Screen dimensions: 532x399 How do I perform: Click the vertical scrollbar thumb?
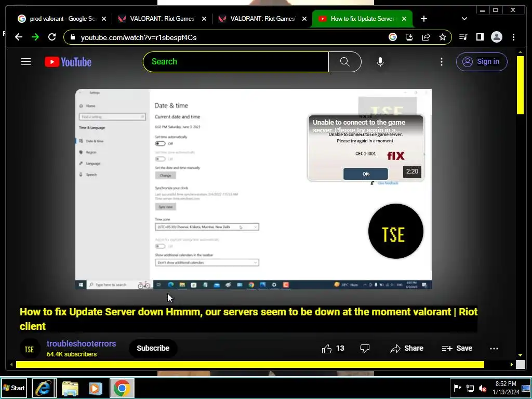click(520, 85)
